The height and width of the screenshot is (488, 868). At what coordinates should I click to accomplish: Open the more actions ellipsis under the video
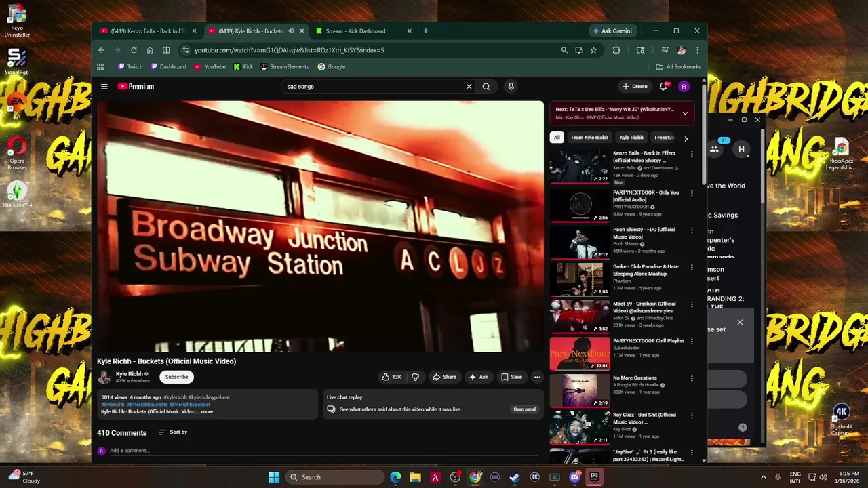click(537, 377)
